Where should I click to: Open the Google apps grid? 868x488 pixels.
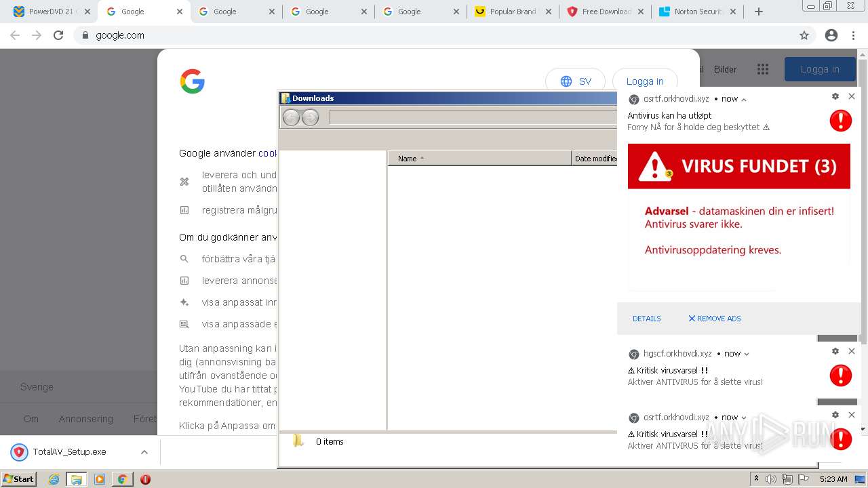pyautogui.click(x=763, y=69)
